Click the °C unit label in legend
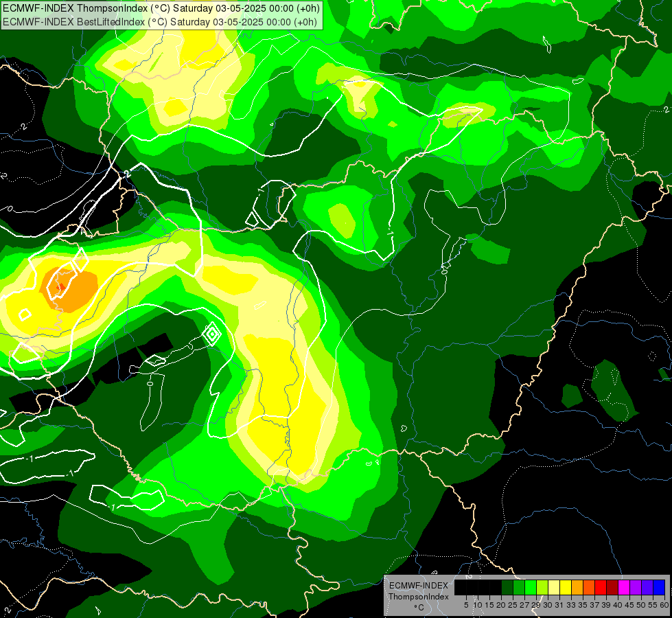Viewport: 672px width, 618px height. click(x=419, y=608)
